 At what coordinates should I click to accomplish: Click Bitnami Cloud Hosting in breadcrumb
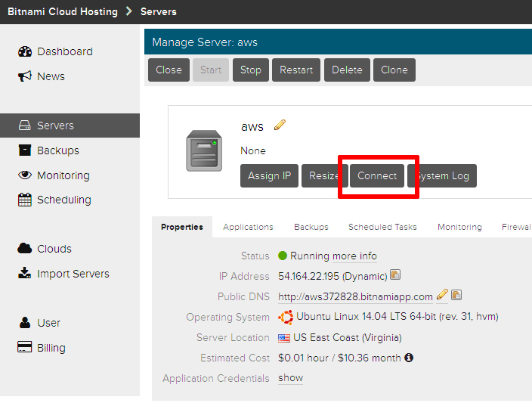coord(63,11)
